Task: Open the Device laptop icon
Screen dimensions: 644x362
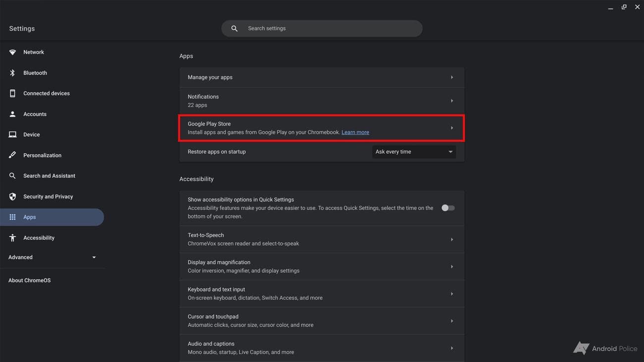Action: pyautogui.click(x=12, y=135)
